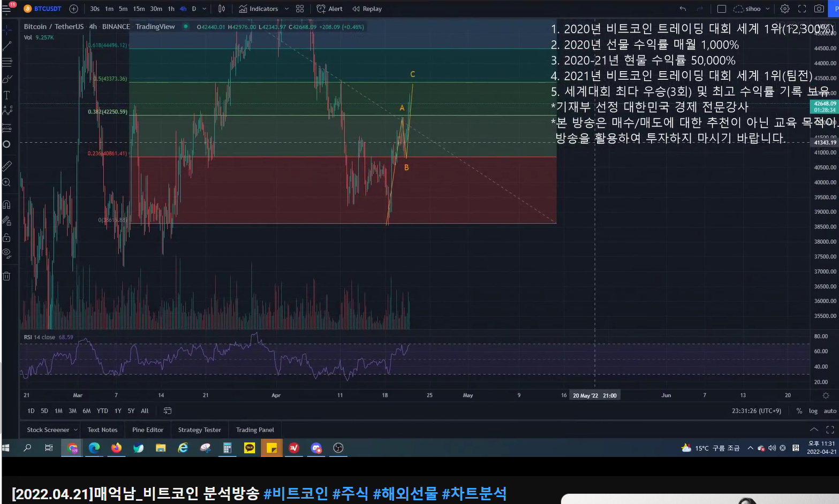This screenshot has width=839, height=504.
Task: Open the Indicators dialog
Action: pyautogui.click(x=259, y=9)
